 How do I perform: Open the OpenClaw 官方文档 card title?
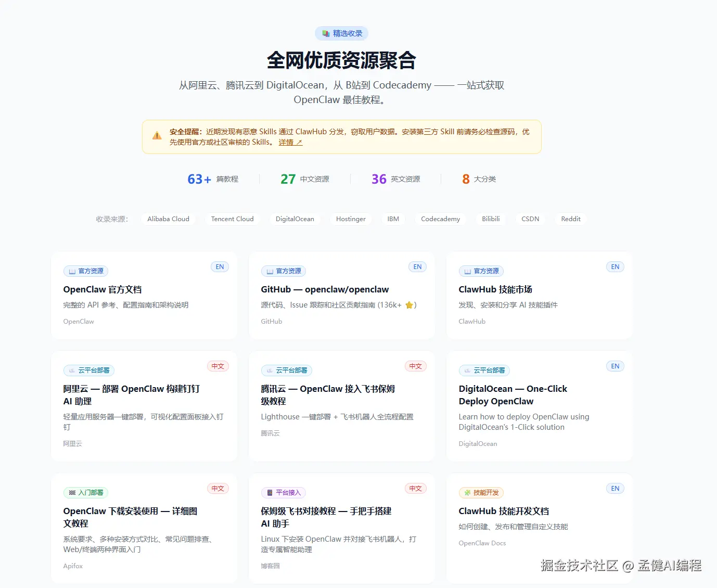pyautogui.click(x=103, y=289)
